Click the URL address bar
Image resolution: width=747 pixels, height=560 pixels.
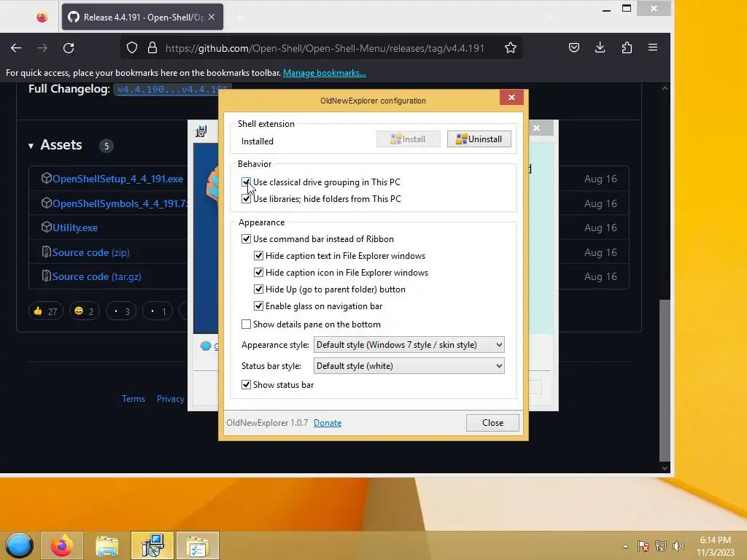[x=324, y=48]
